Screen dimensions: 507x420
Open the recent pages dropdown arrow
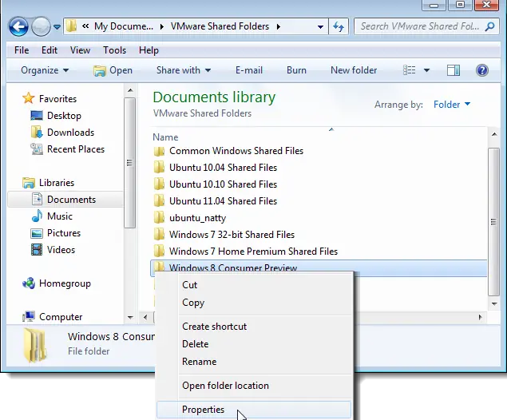pos(57,27)
